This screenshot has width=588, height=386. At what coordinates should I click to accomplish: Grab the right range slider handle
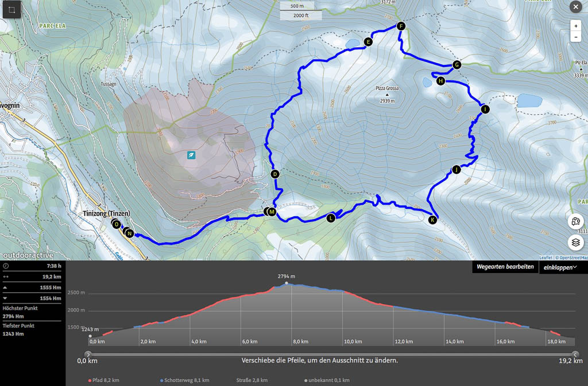576,354
